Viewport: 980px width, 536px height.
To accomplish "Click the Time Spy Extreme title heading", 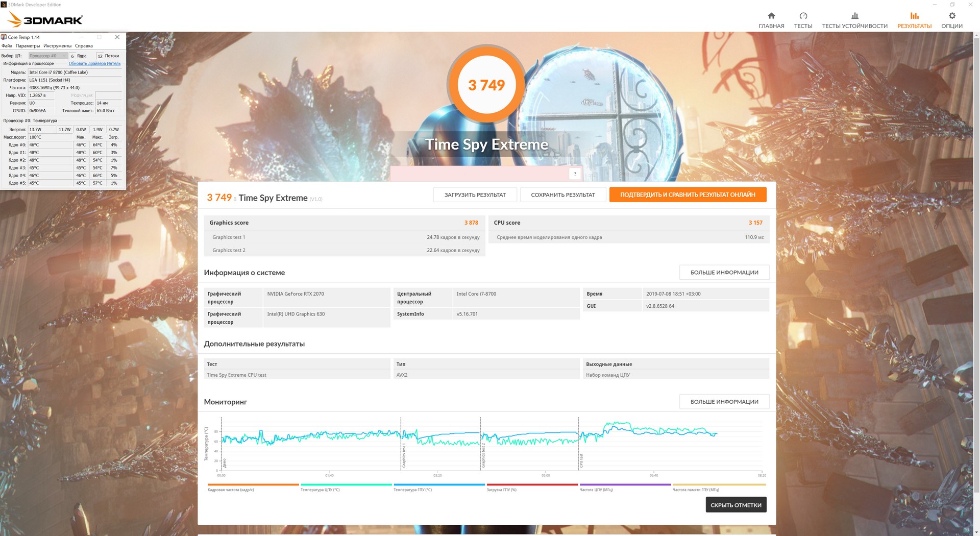I will click(x=486, y=144).
